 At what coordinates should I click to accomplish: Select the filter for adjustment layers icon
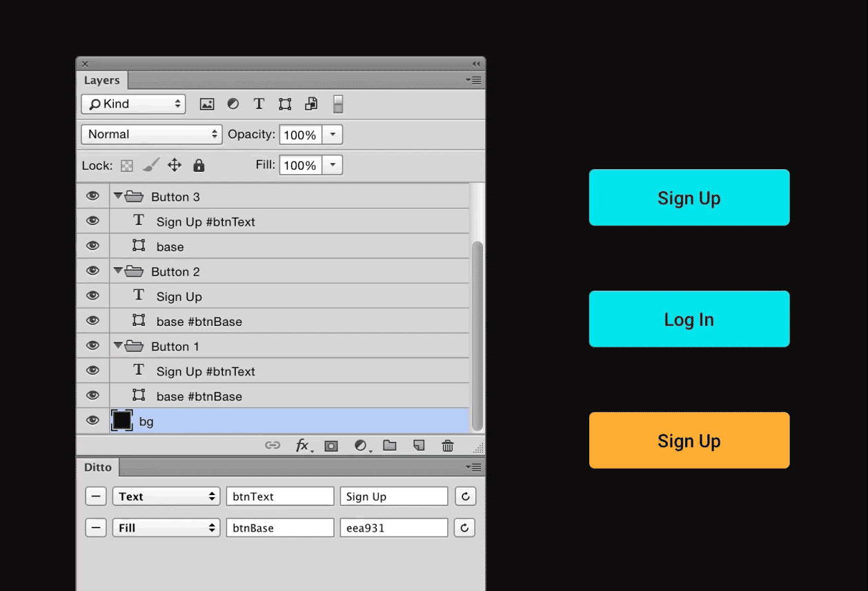tap(233, 104)
